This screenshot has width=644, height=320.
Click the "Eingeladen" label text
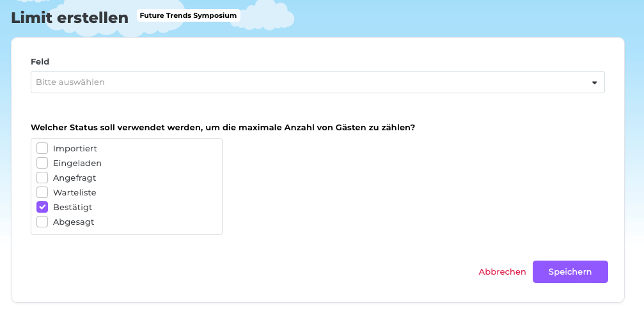(x=77, y=164)
